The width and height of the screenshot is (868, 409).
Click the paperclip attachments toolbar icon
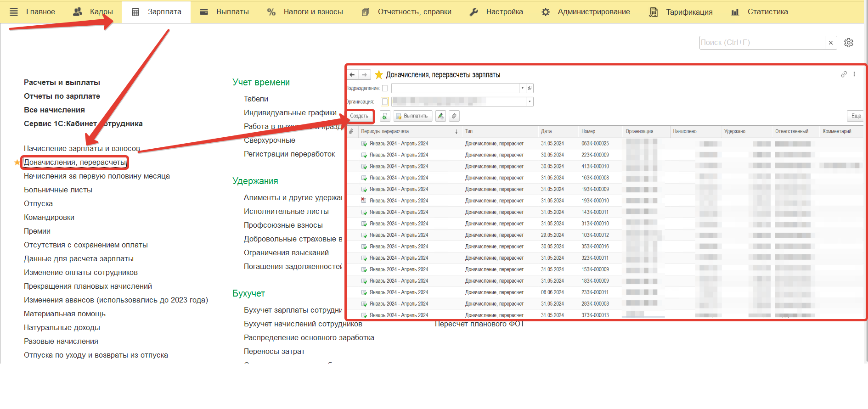point(454,116)
